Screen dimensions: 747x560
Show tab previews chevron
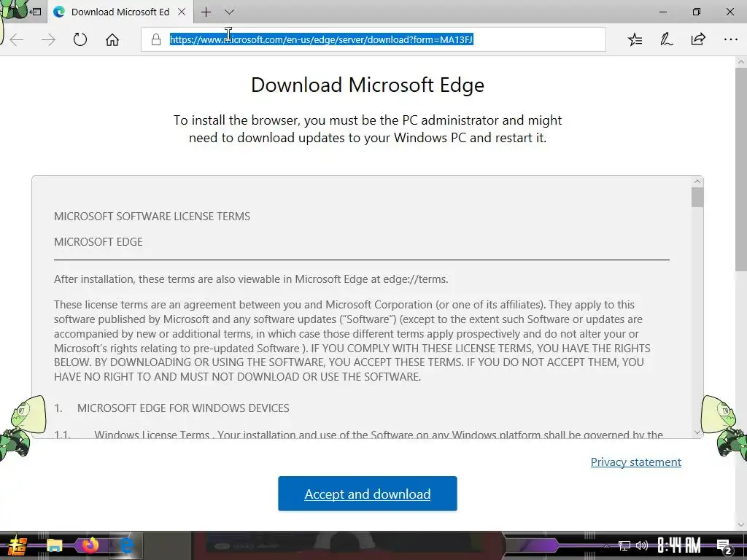coord(229,12)
